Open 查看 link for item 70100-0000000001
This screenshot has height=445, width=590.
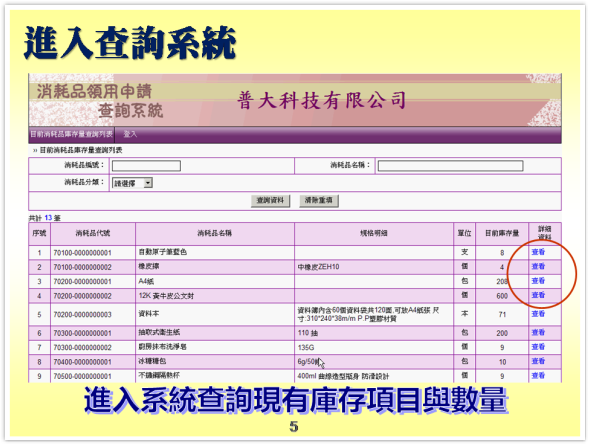tap(538, 252)
